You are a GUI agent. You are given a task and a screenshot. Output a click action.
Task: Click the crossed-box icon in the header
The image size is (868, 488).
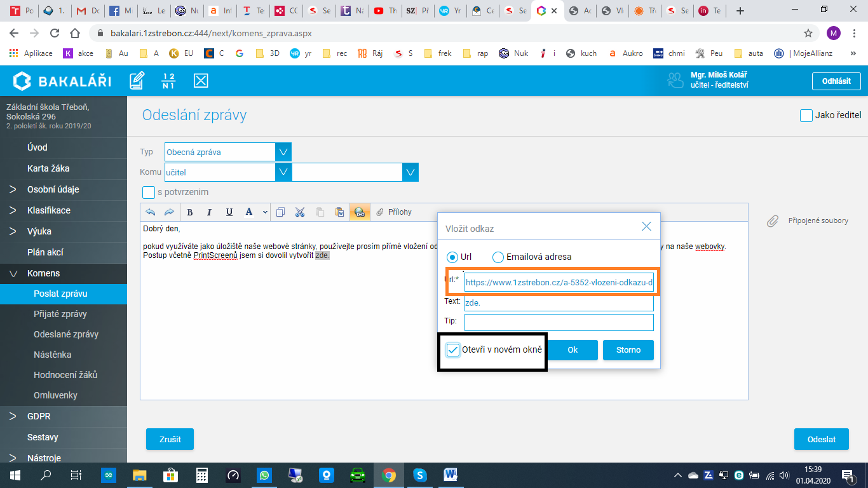click(x=201, y=81)
